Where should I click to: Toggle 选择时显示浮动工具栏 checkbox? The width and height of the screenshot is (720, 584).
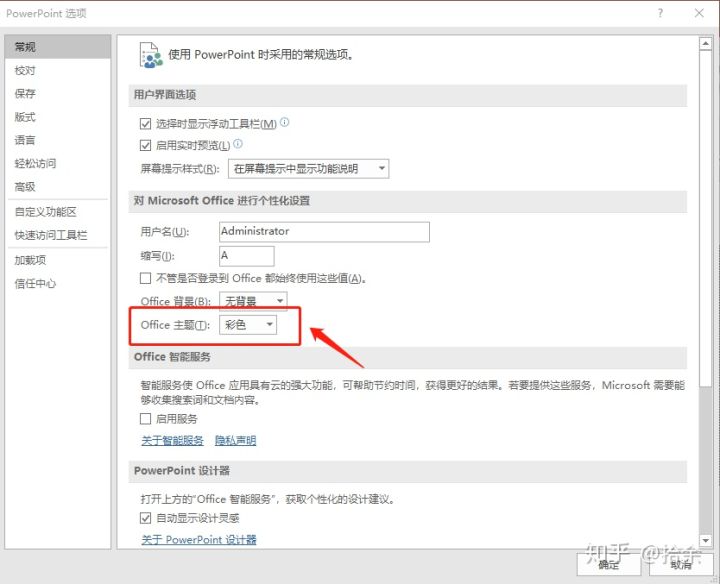[145, 124]
